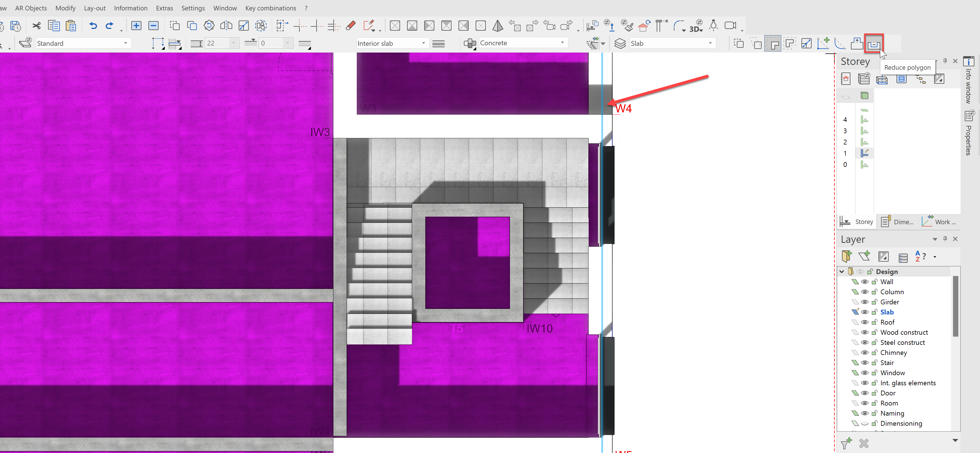This screenshot has height=453, width=980.
Task: Toggle visibility of the Wall layer
Action: click(865, 282)
